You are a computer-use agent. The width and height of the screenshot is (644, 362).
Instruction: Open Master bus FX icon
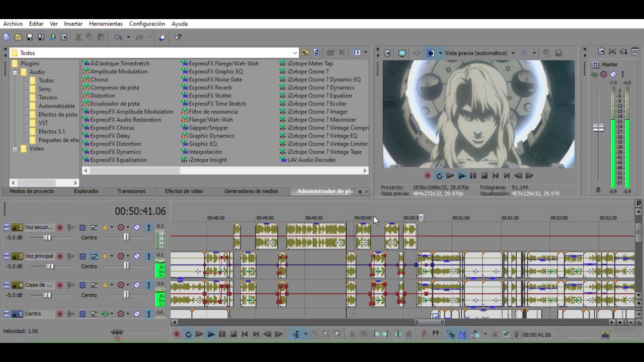(595, 74)
